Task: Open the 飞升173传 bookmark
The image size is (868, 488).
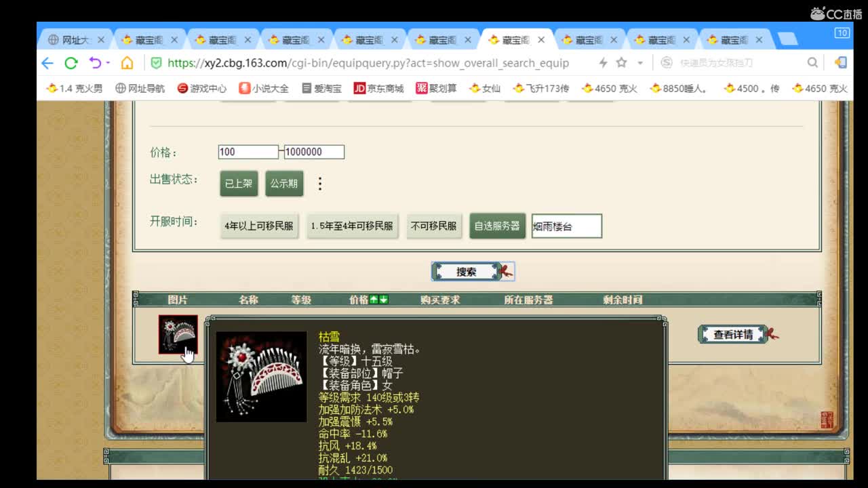Action: [x=541, y=88]
